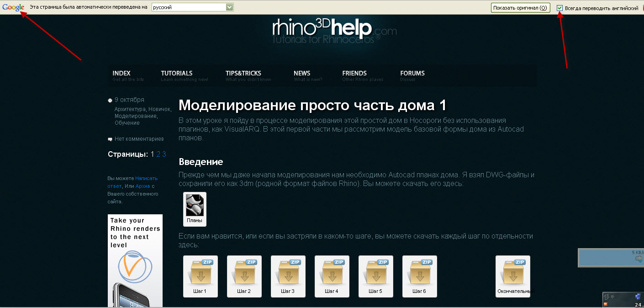Toggle Всегда переводить английский checkbox

(x=560, y=8)
